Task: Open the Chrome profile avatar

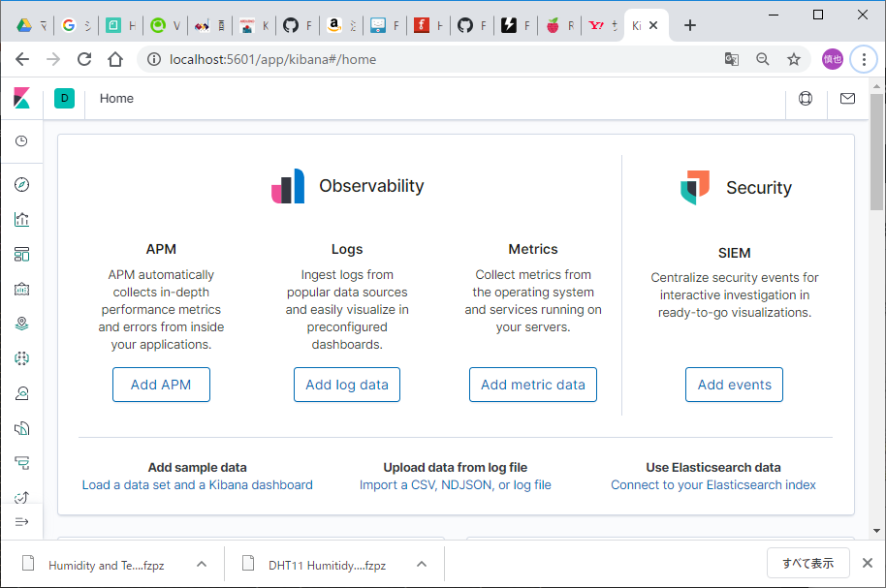Action: pyautogui.click(x=833, y=59)
